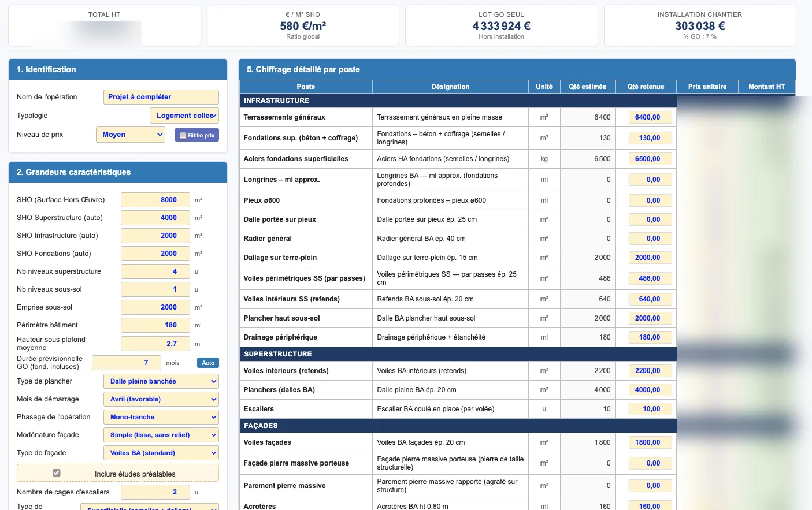Image resolution: width=812 pixels, height=510 pixels.
Task: Edit Qté retenue for Planchers (dalles BA)
Action: (650, 390)
